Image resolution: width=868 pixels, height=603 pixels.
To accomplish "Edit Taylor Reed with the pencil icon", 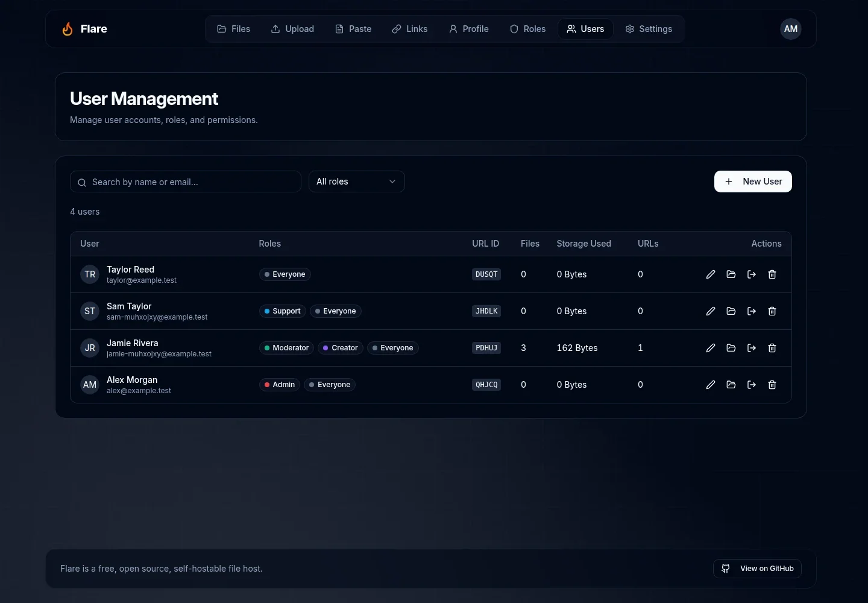I will pyautogui.click(x=711, y=274).
